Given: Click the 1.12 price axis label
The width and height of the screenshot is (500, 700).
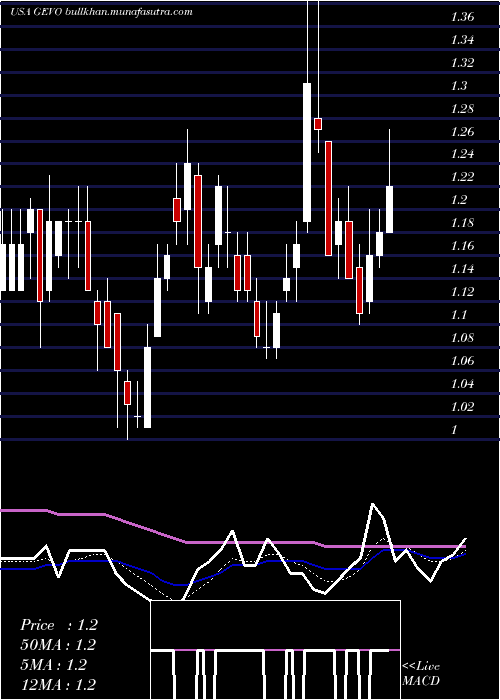Looking at the screenshot, I should [x=462, y=292].
